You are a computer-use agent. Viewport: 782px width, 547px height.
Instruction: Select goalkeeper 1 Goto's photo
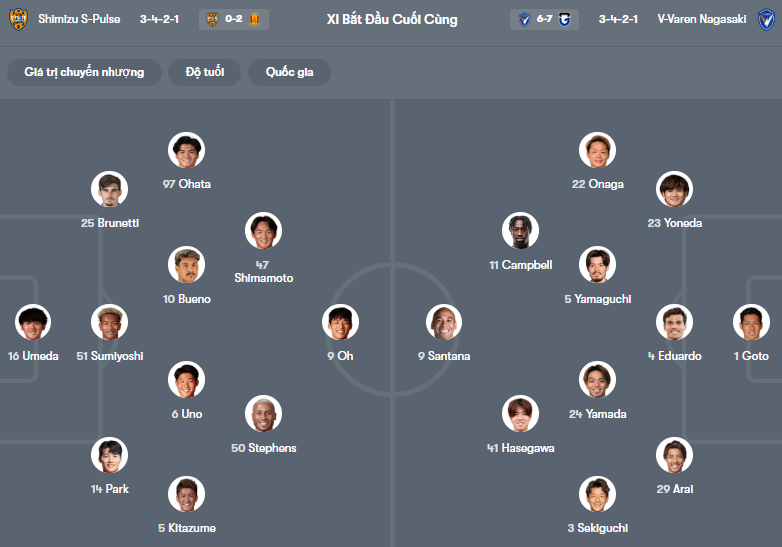tap(751, 322)
